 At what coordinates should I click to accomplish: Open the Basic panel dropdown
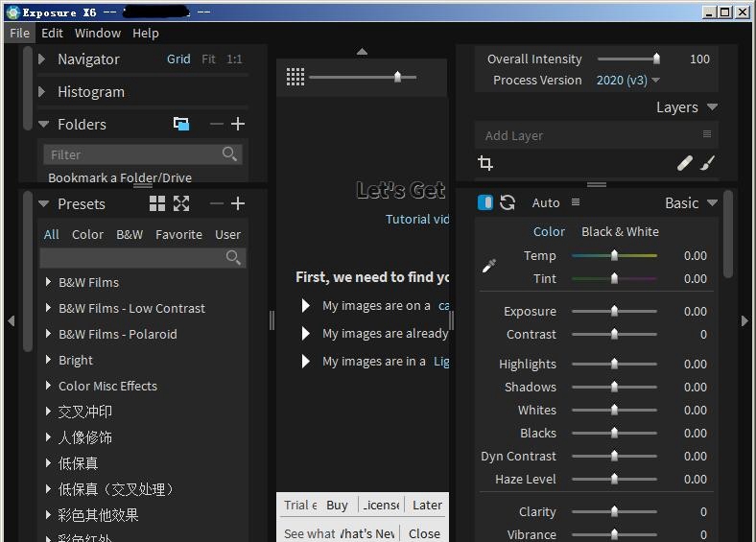coord(712,202)
